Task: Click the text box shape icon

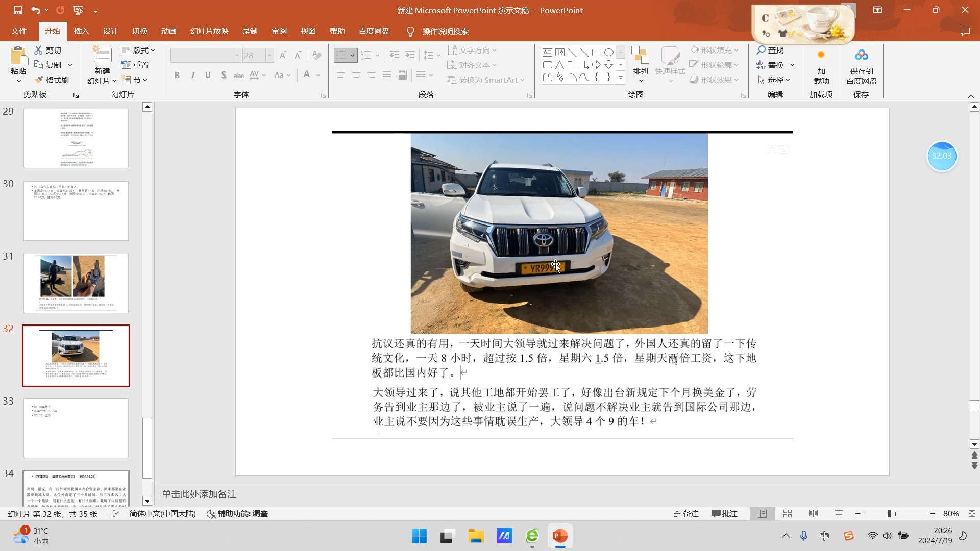Action: coord(547,53)
